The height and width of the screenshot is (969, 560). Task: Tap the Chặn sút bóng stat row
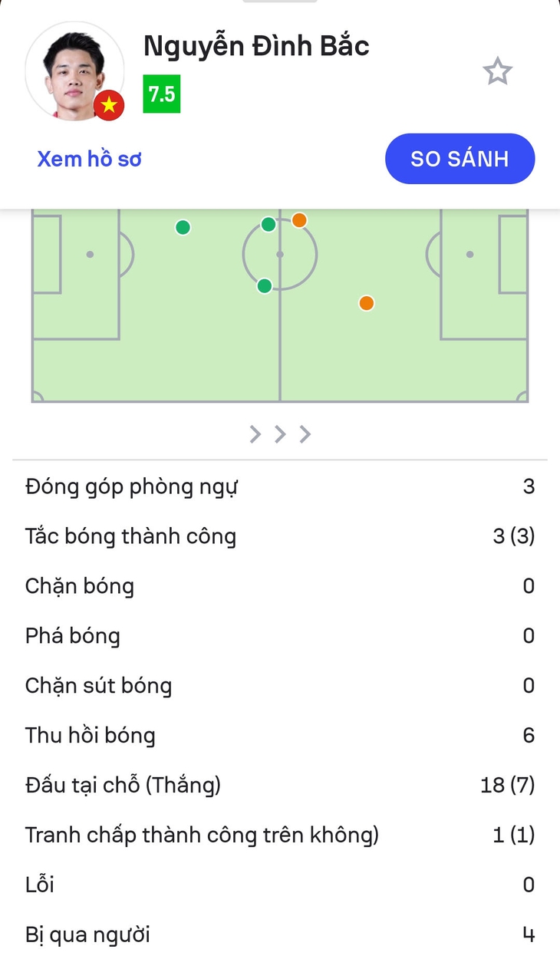point(280,686)
